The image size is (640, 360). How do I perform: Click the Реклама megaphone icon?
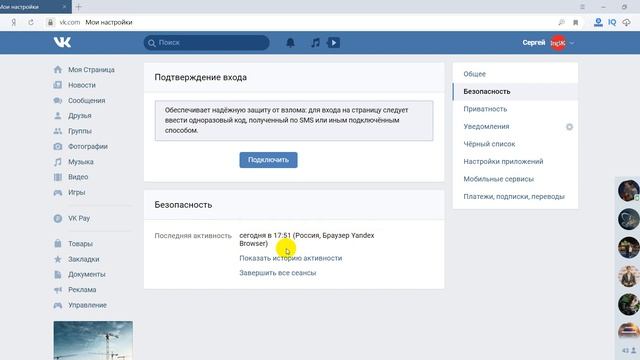click(58, 290)
